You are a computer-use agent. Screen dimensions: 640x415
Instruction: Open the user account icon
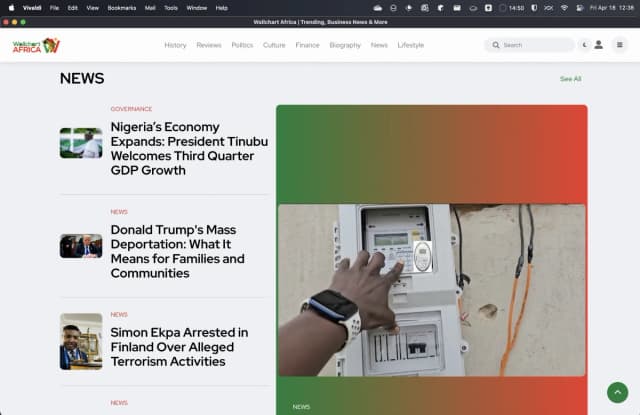(x=598, y=45)
